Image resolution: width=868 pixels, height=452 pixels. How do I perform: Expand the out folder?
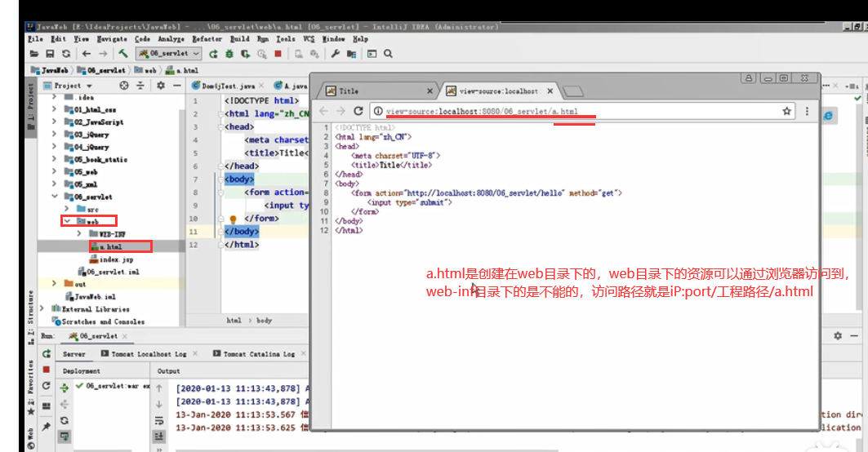[x=54, y=283]
